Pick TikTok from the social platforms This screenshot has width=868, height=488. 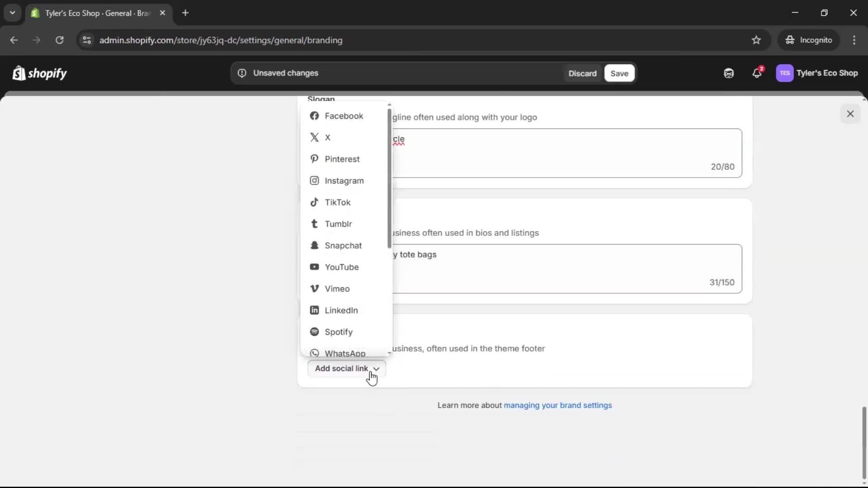[338, 202]
